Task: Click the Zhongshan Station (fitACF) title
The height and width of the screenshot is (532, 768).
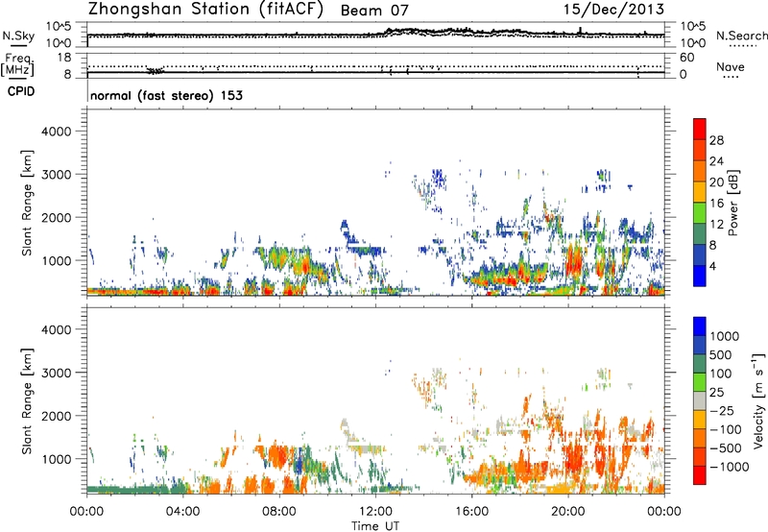Action: 205,10
